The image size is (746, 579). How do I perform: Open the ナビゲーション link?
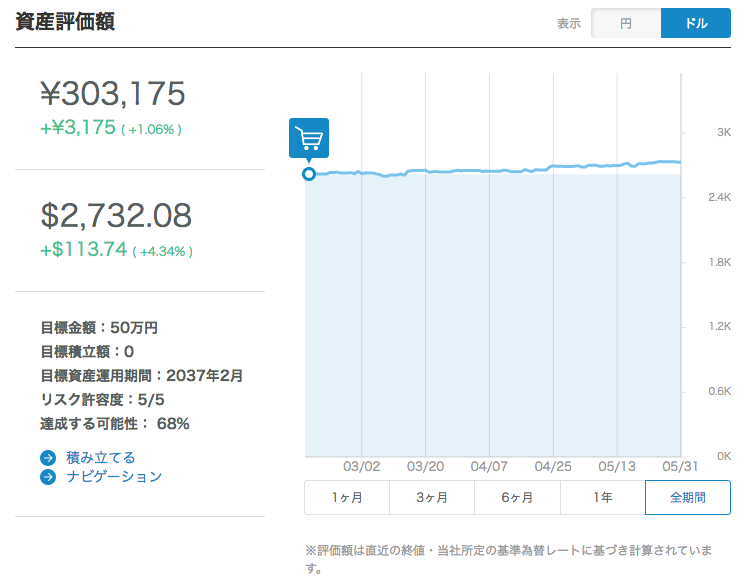[x=114, y=477]
